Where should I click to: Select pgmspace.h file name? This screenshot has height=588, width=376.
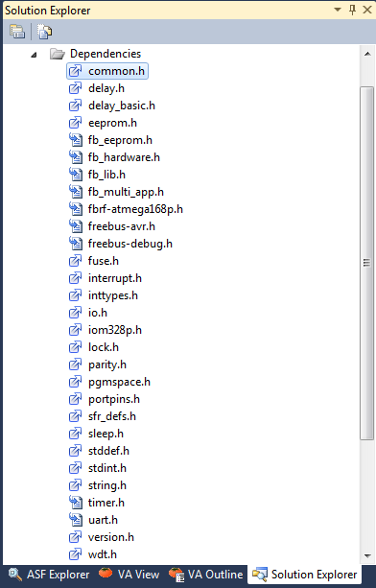[119, 382]
